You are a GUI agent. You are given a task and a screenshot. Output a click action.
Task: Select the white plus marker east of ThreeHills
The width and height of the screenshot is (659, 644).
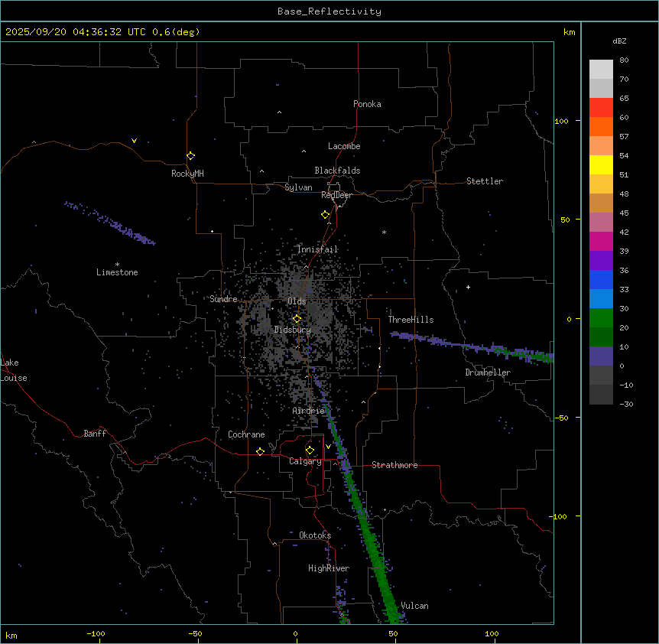point(469,287)
